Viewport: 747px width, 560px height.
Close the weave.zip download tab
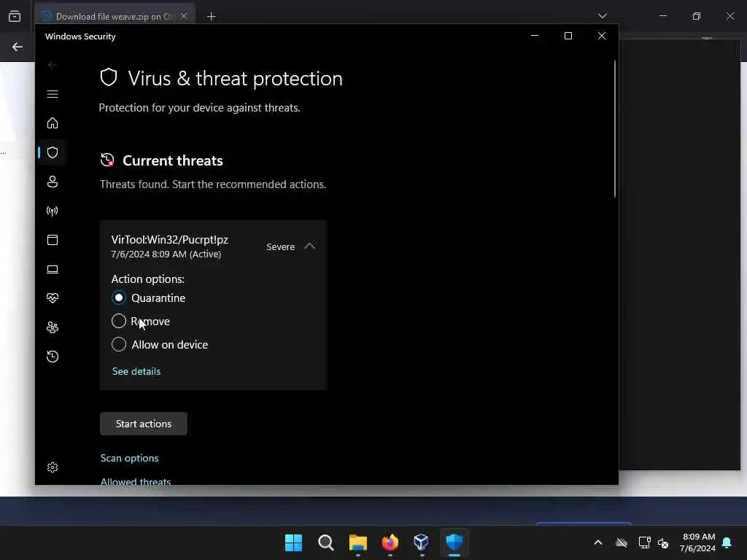coord(184,16)
